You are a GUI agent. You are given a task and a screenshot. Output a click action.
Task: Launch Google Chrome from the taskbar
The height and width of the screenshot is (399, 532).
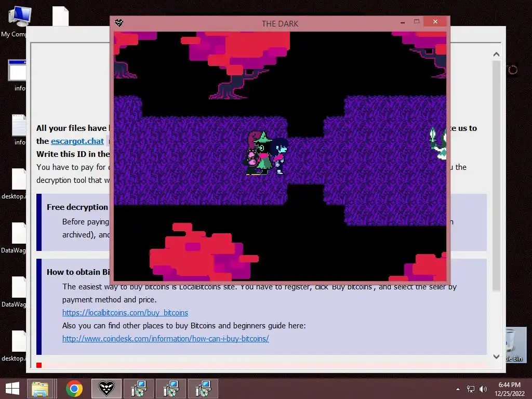click(74, 389)
